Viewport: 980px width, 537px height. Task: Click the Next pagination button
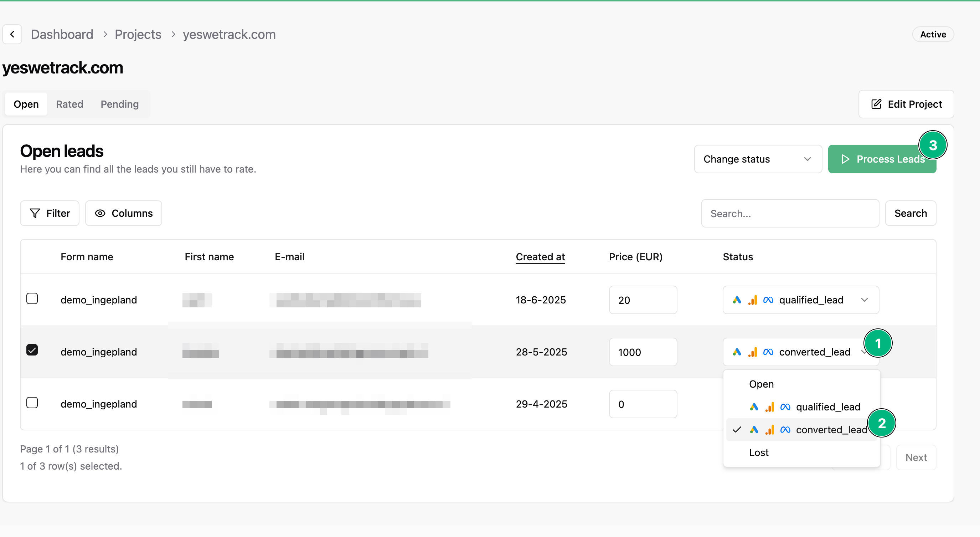pyautogui.click(x=916, y=457)
